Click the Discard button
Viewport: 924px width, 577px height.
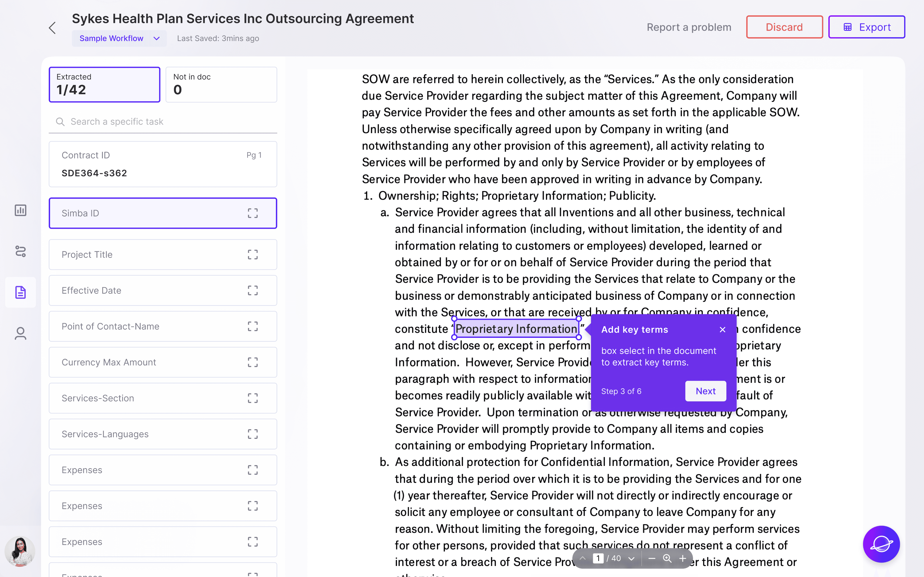(x=784, y=27)
